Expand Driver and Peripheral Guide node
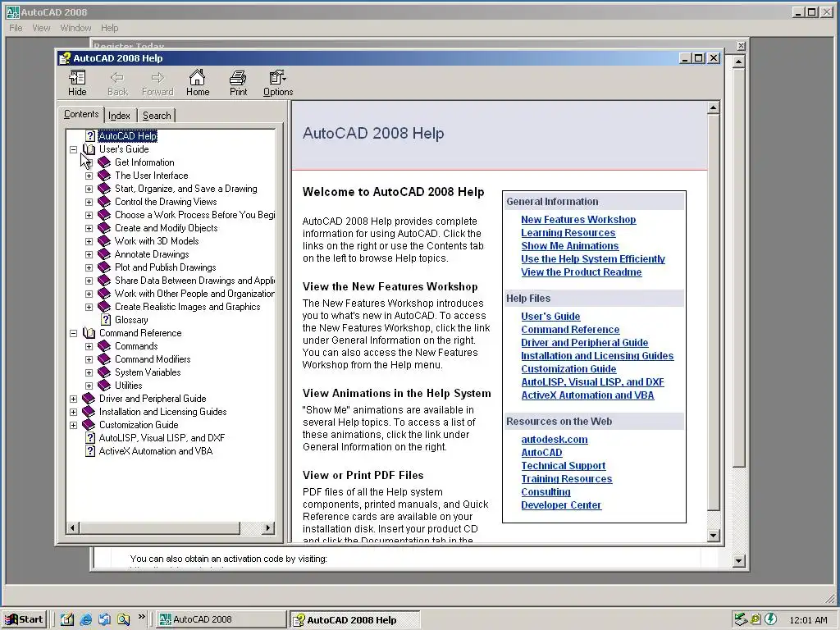This screenshot has width=840, height=630. (x=73, y=399)
